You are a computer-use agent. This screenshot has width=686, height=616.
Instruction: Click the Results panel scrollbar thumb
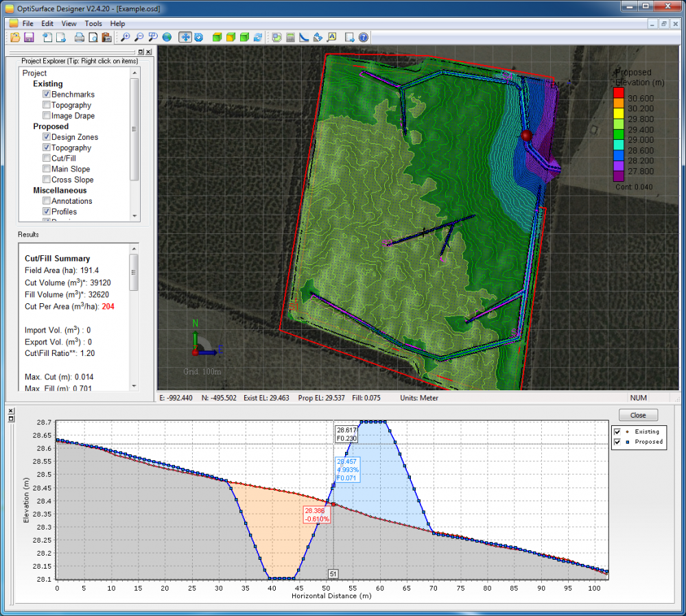pyautogui.click(x=134, y=272)
